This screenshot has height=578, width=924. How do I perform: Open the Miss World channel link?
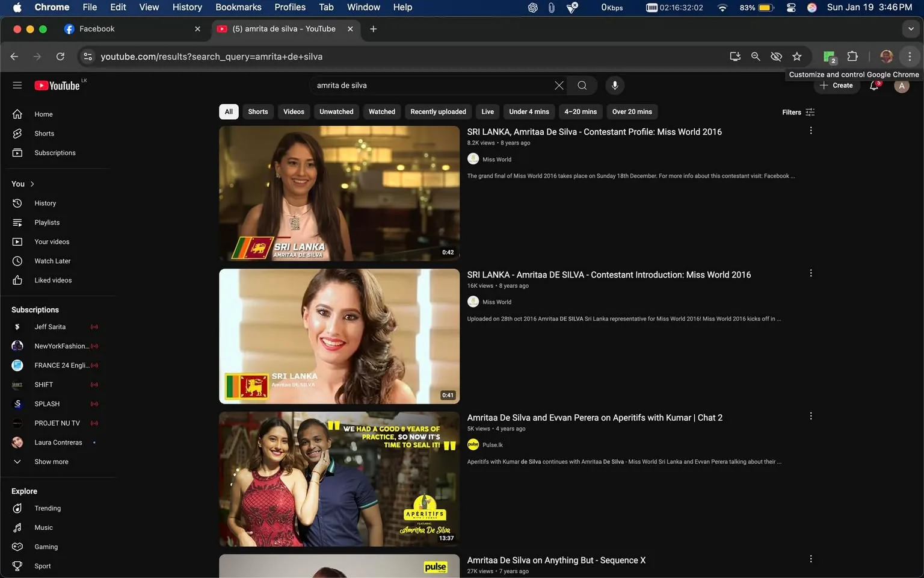tap(496, 159)
